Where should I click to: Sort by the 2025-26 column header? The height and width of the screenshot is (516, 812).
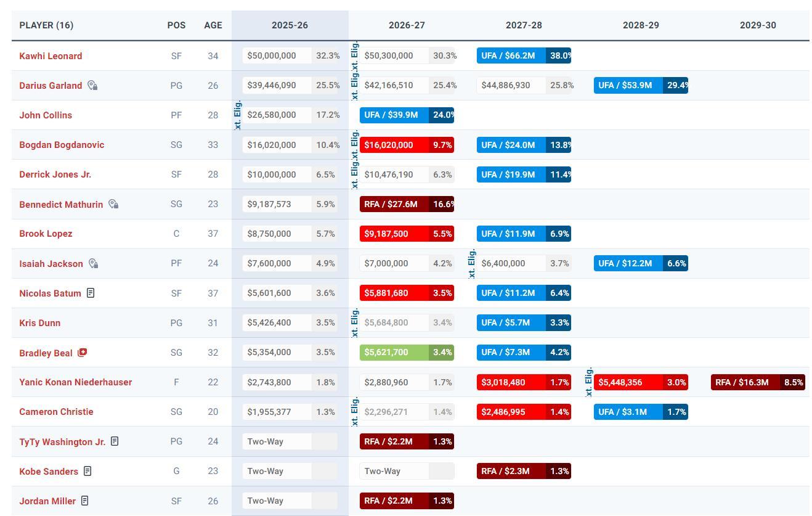[x=290, y=25]
